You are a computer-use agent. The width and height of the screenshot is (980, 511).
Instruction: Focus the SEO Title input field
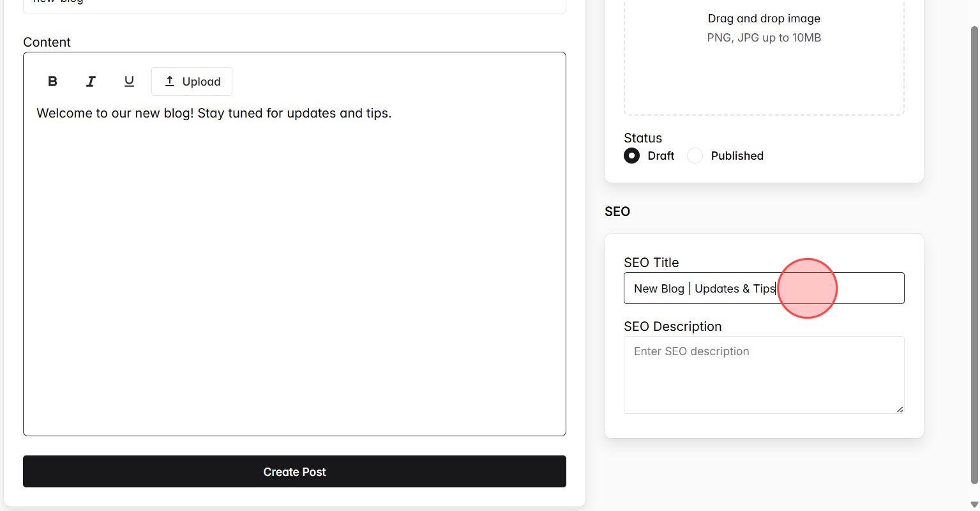point(764,288)
